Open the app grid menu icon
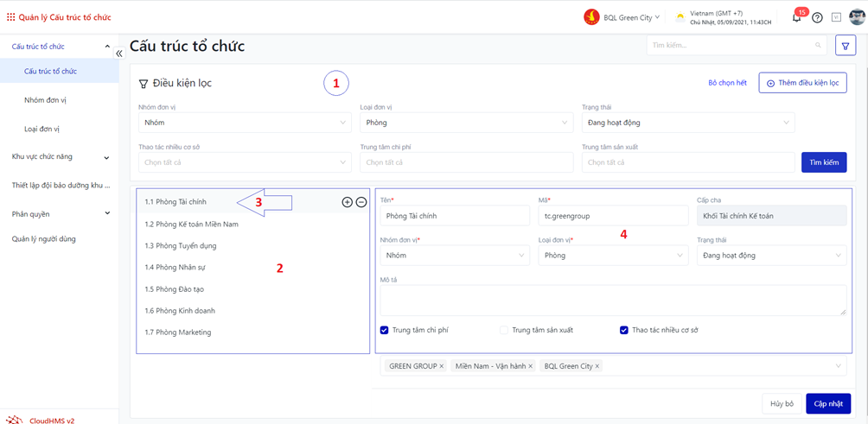The image size is (868, 424). tap(10, 17)
